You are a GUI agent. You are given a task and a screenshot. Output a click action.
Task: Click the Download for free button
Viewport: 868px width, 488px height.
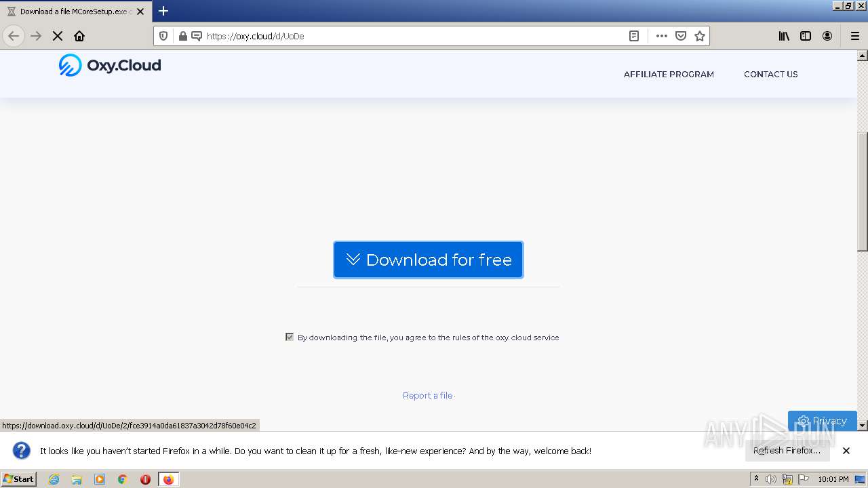pos(428,260)
